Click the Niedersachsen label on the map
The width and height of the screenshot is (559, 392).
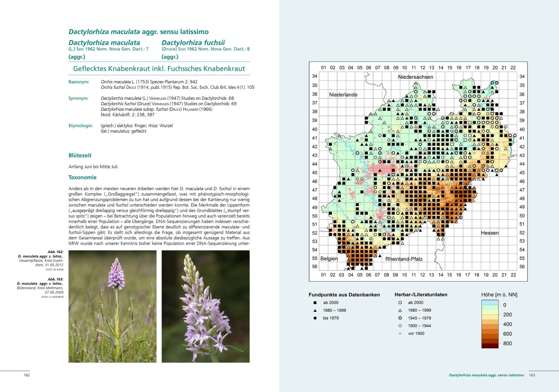click(416, 77)
